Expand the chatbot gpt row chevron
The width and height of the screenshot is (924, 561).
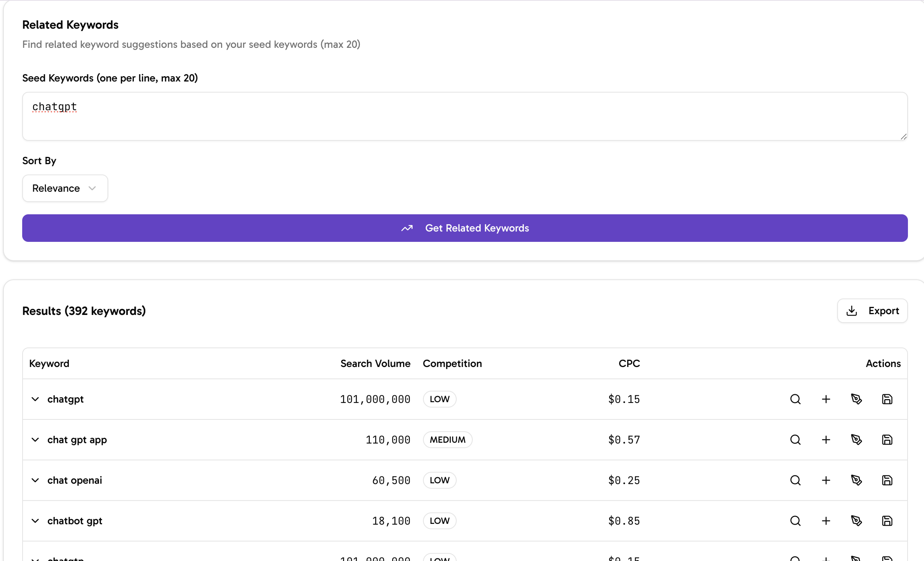coord(35,521)
